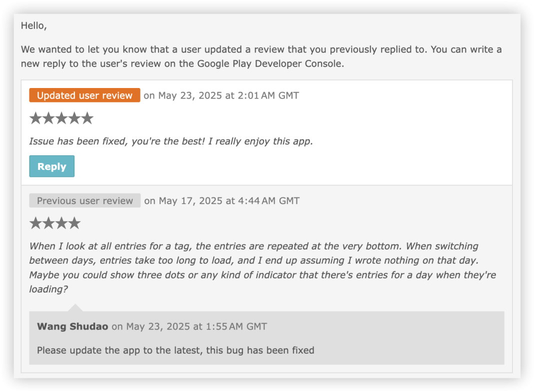Click the "Please update the app" reply text
The width and height of the screenshot is (534, 392).
point(175,350)
